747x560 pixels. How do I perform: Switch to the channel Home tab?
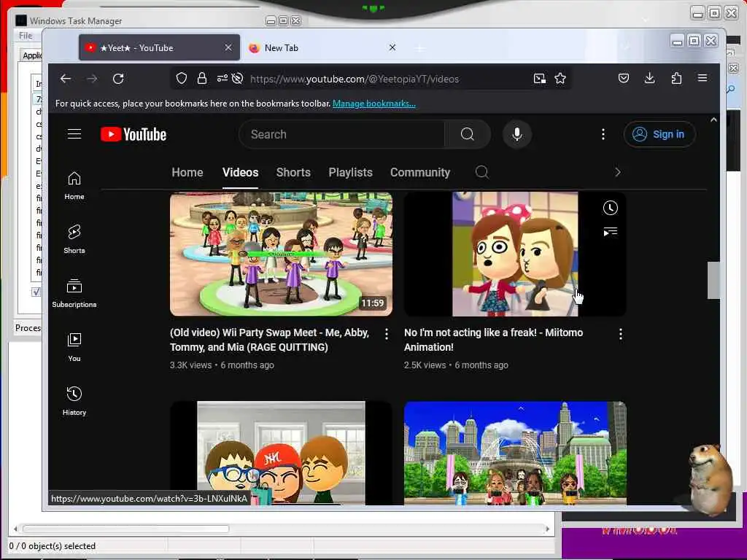tap(187, 172)
